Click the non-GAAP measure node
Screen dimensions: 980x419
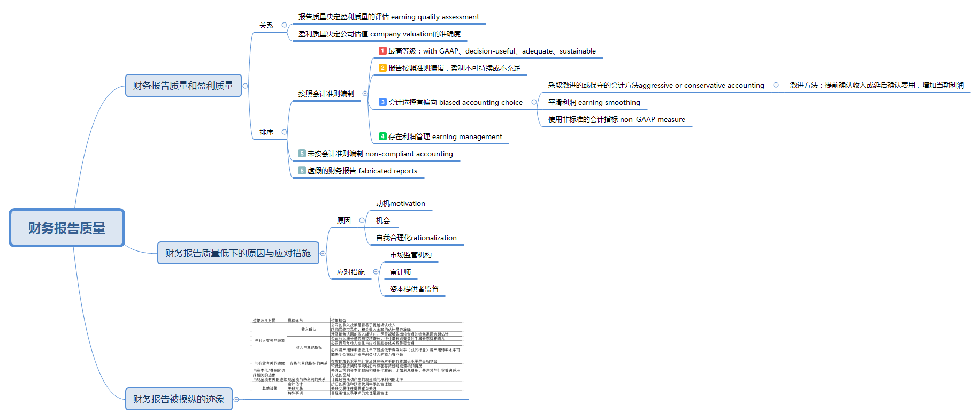pos(616,119)
